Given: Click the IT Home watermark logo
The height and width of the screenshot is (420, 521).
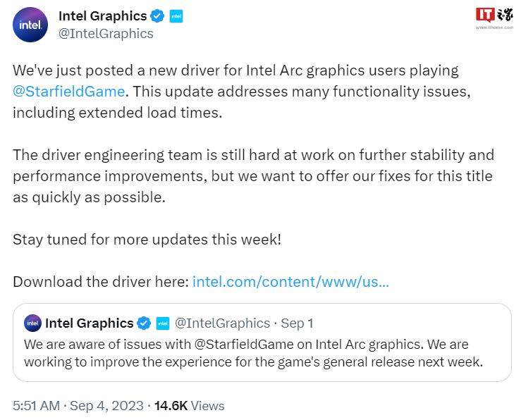Looking at the screenshot, I should (495, 16).
